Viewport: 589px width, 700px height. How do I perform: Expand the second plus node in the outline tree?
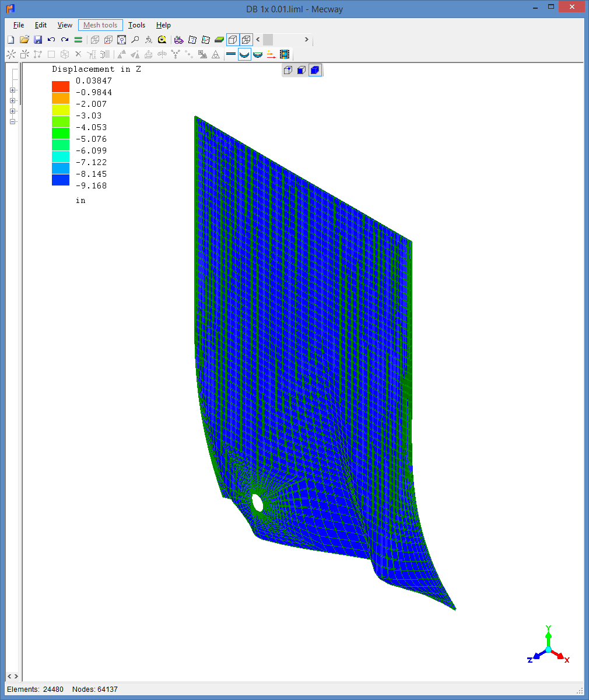(13, 101)
